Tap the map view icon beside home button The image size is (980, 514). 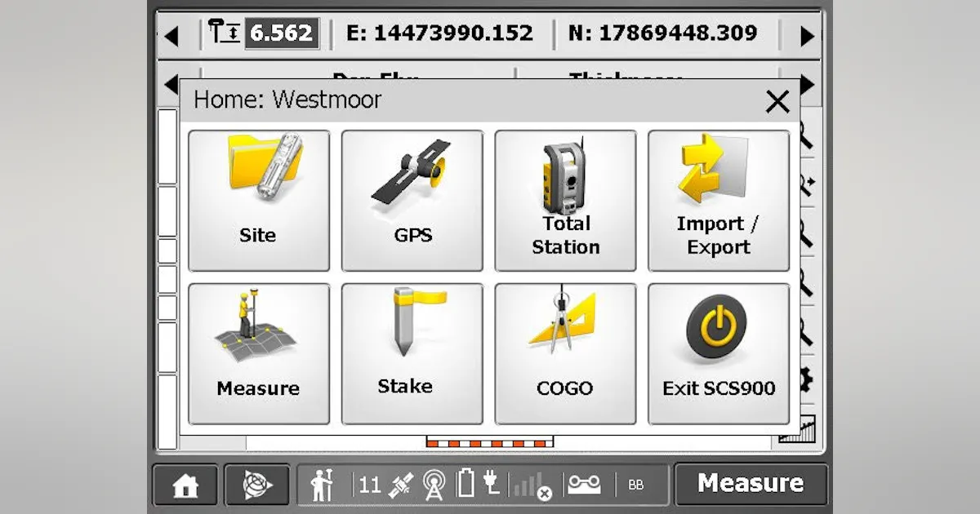(256, 485)
